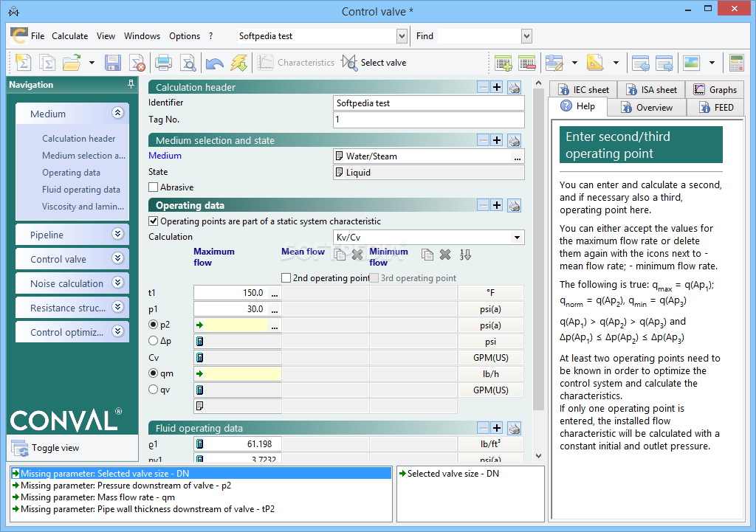Viewport: 756px width, 532px height.
Task: Click the open folder icon in toolbar
Action: click(x=72, y=63)
